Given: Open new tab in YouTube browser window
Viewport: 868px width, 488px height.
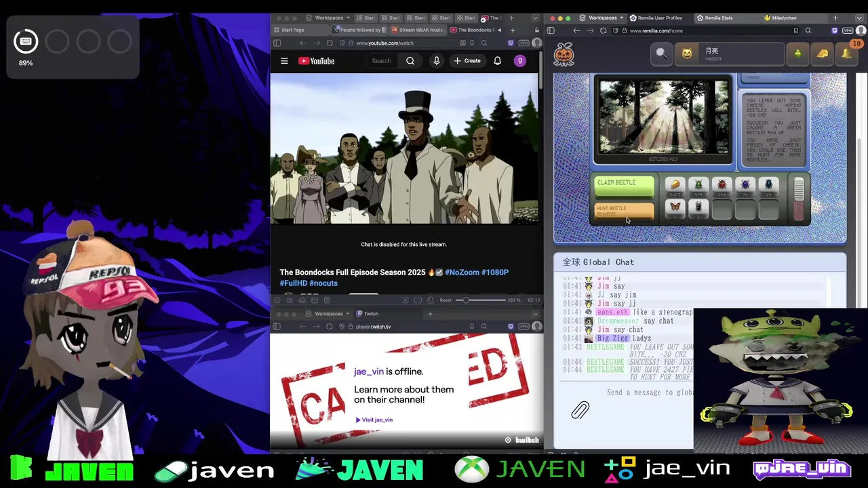Looking at the screenshot, I should 512,30.
